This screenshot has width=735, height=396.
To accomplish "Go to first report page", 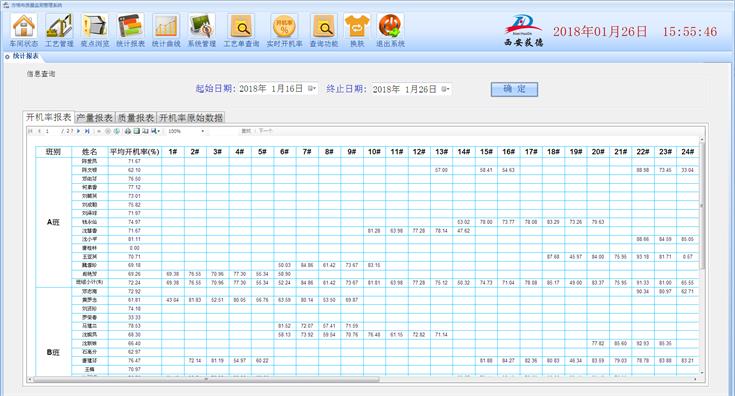I will click(x=30, y=131).
